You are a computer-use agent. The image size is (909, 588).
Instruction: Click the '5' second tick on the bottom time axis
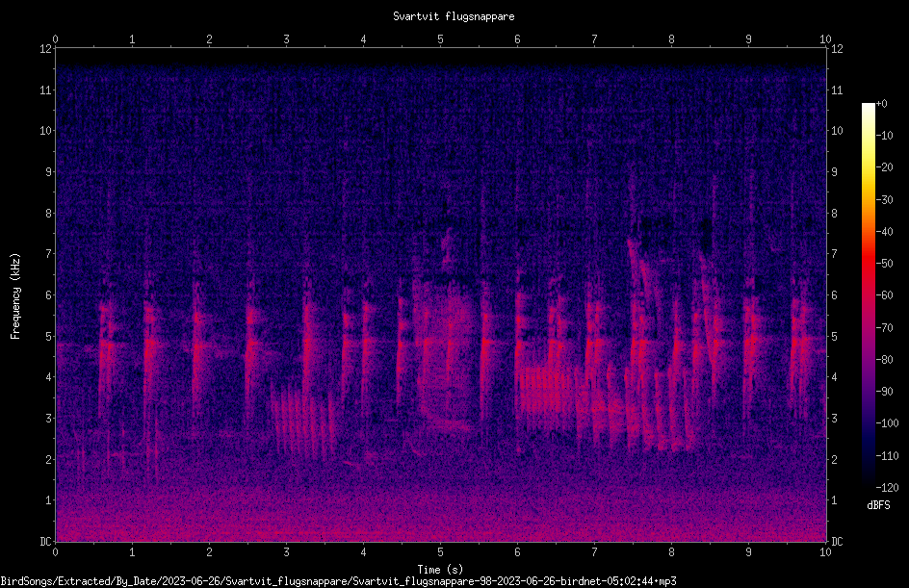pyautogui.click(x=441, y=552)
